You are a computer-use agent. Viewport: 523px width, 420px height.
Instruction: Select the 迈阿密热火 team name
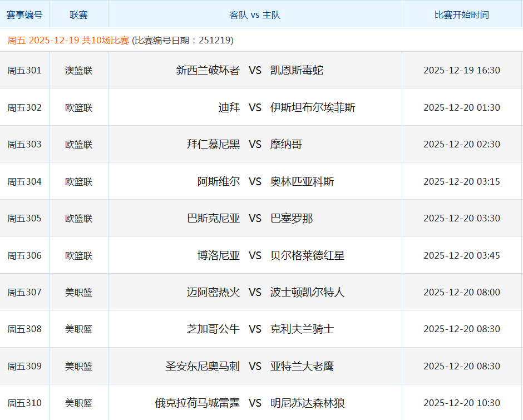pyautogui.click(x=216, y=291)
